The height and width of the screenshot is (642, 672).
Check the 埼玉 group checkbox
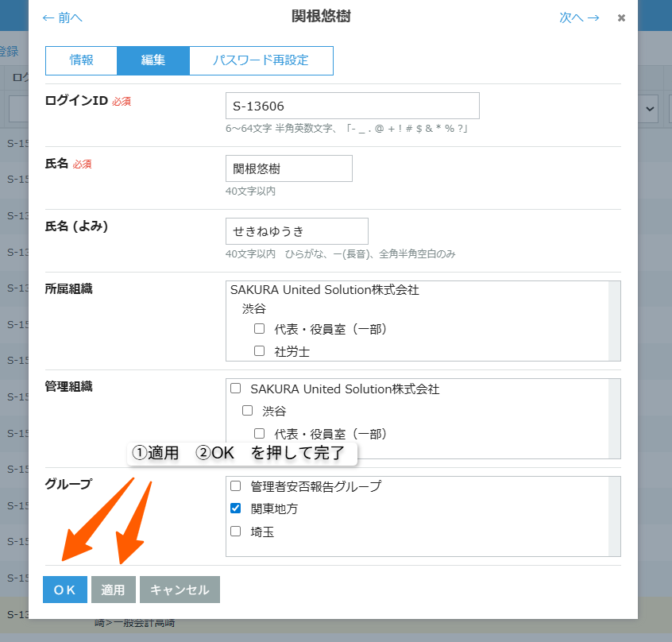[x=235, y=531]
